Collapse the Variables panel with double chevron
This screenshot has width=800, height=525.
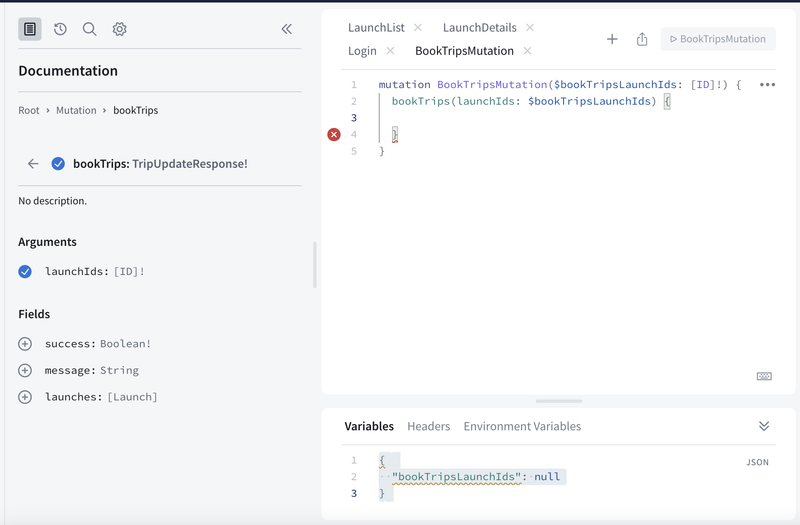[x=764, y=426]
